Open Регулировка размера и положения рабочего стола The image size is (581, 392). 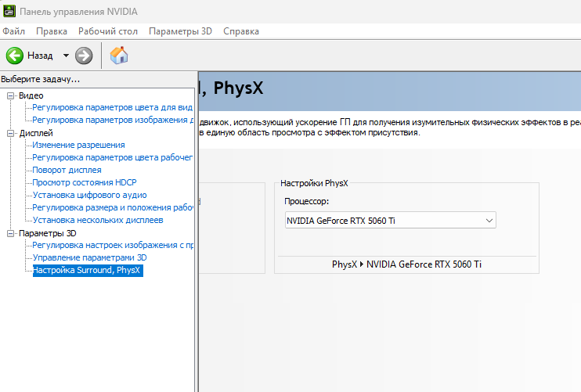click(113, 207)
